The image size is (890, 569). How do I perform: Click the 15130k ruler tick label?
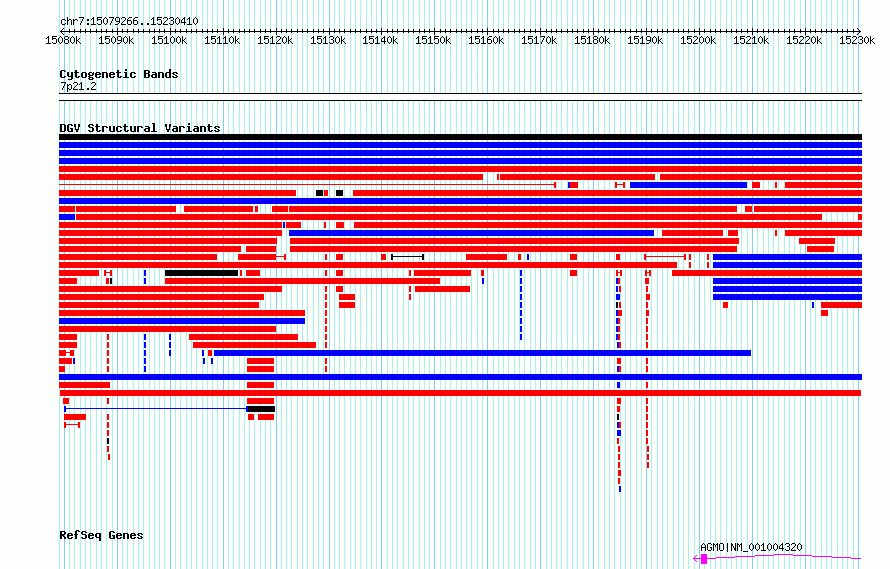coord(328,40)
